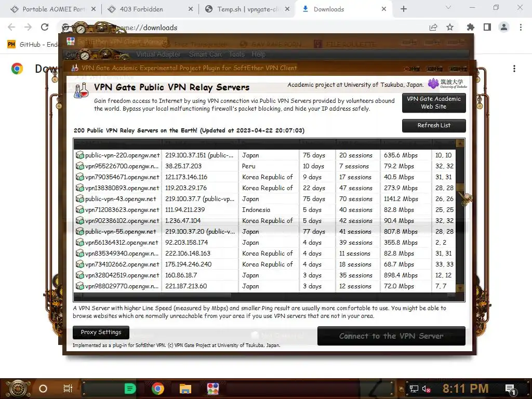
Task: Click University of Tsukuba logo
Action: 447,84
